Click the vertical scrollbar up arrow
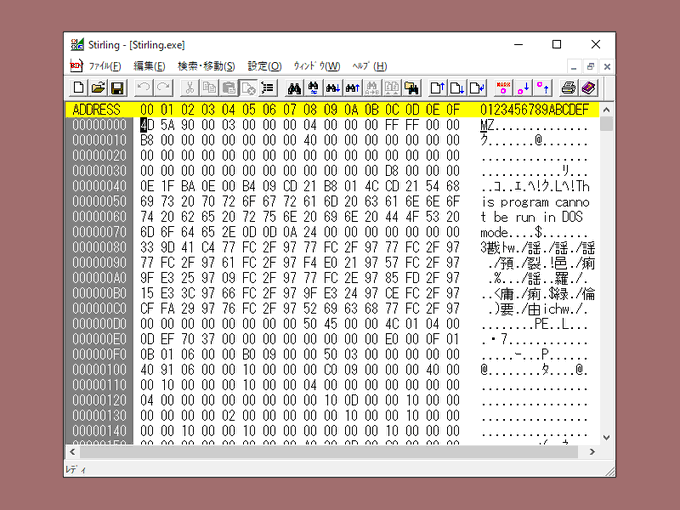 [x=606, y=110]
